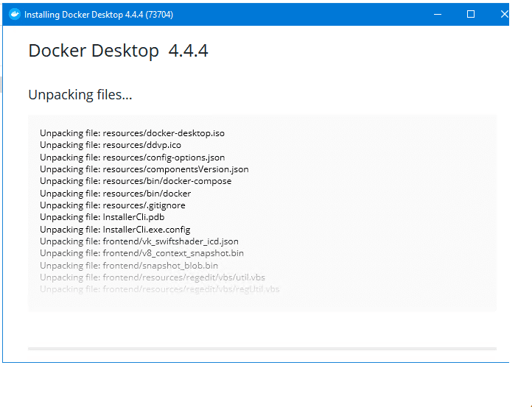The height and width of the screenshot is (407, 532).
Task: Click the resources/bin/docker-compose log line
Action: pos(136,181)
